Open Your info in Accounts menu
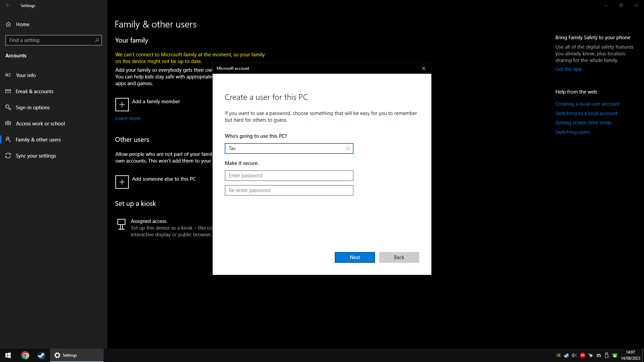This screenshot has height=362, width=644. point(26,75)
